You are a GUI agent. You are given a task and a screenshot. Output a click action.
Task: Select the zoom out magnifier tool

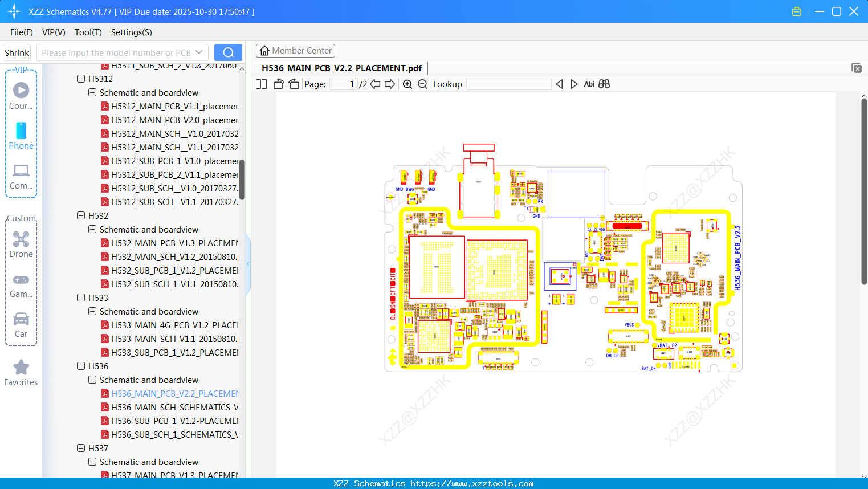422,84
